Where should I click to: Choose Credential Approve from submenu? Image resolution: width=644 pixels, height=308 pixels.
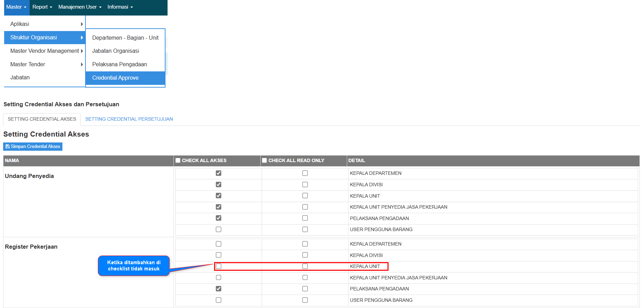(115, 78)
